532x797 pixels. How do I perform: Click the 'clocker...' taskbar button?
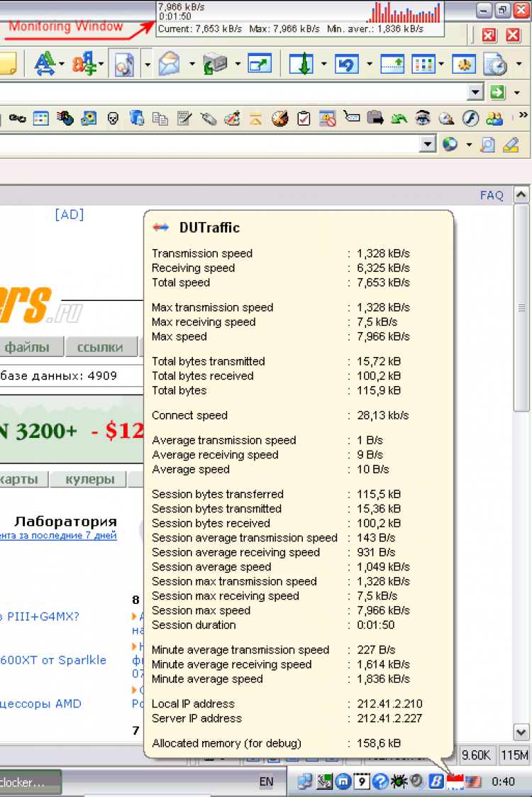(31, 783)
